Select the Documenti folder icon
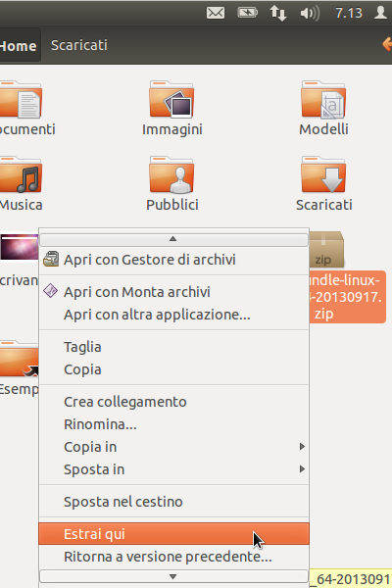 (x=21, y=99)
